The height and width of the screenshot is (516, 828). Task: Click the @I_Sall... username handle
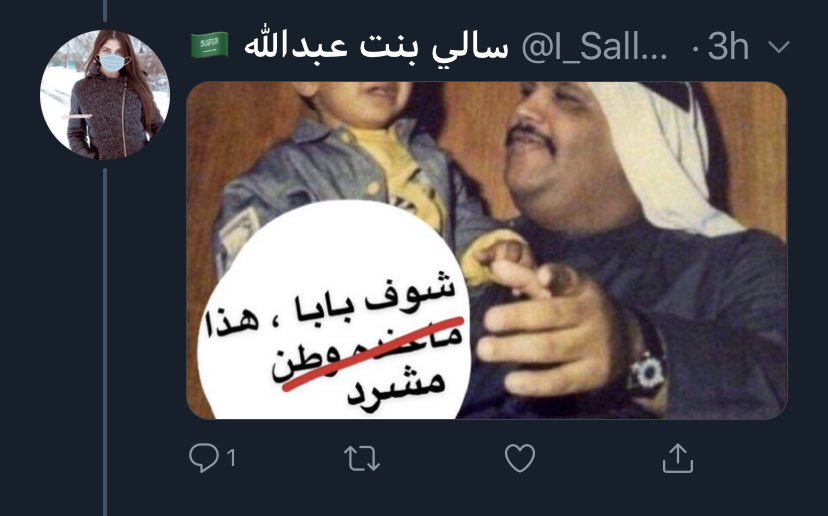coord(595,48)
